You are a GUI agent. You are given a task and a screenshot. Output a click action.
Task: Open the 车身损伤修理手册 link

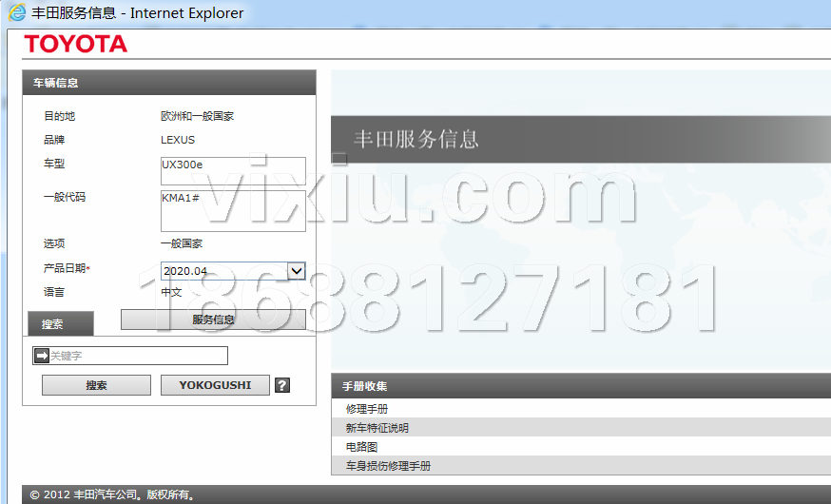388,466
